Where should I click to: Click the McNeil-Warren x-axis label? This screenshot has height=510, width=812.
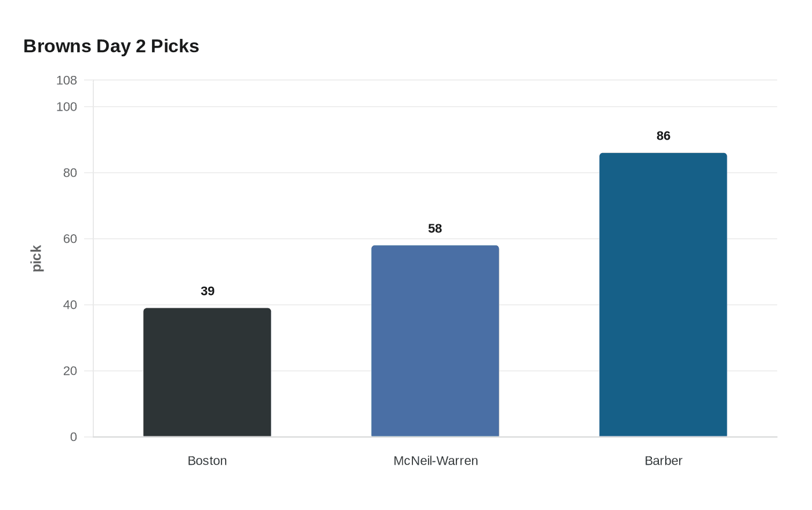click(436, 461)
